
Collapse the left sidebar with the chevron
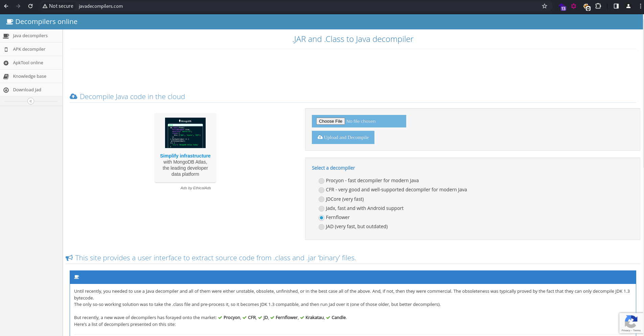31,101
